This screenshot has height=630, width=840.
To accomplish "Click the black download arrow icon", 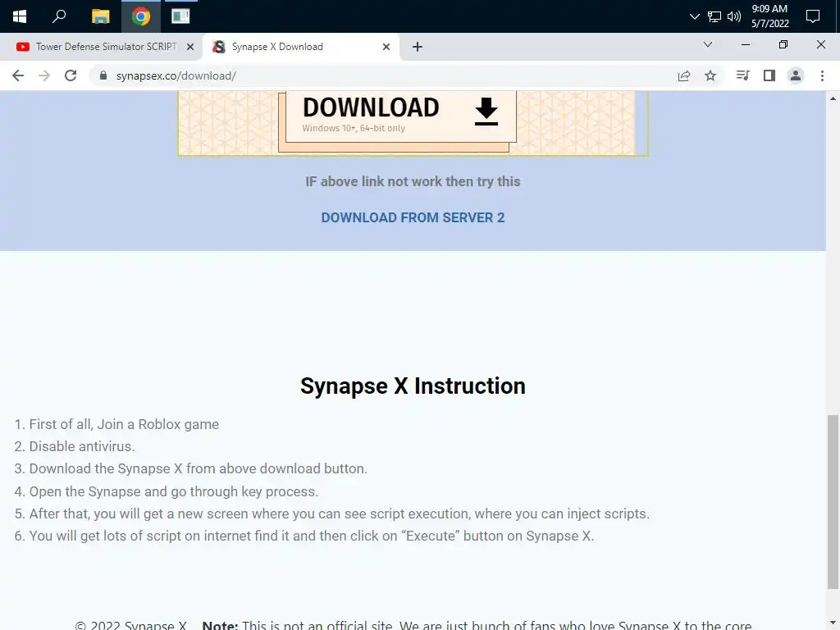I will 486,112.
